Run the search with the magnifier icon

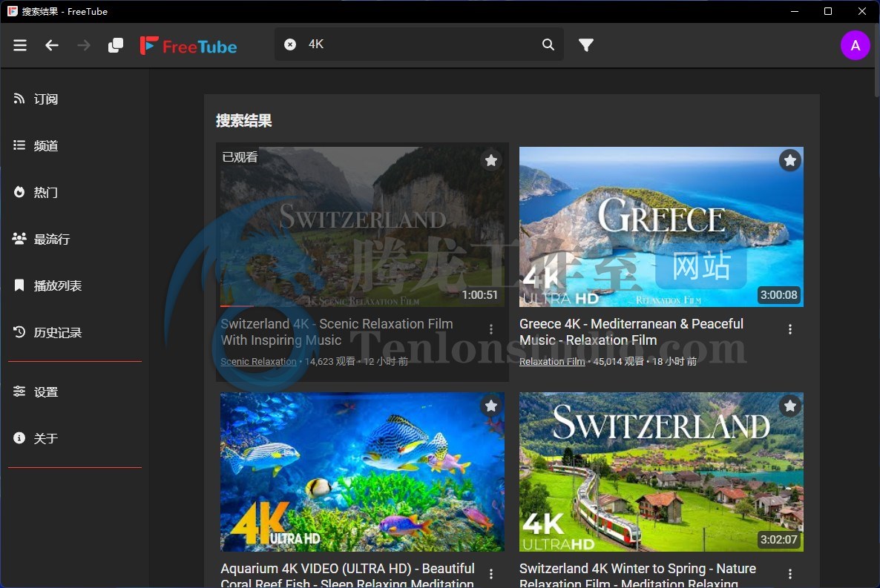(548, 44)
